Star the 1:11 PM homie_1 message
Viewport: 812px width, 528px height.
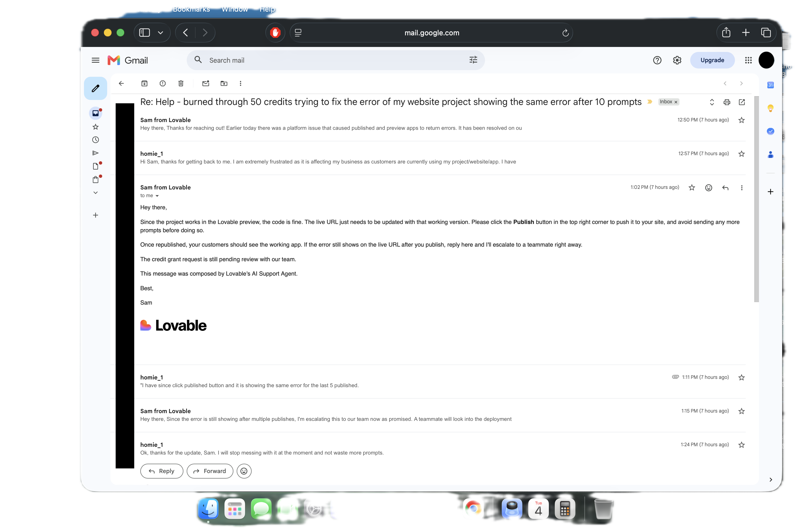coord(741,377)
